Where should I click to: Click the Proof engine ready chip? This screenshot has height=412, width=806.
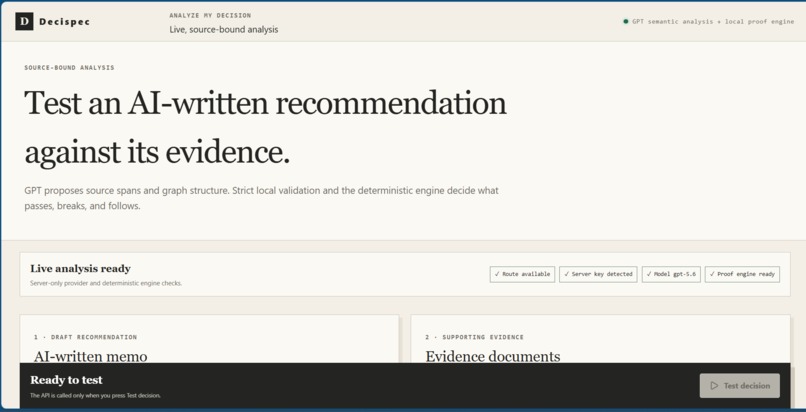point(742,274)
